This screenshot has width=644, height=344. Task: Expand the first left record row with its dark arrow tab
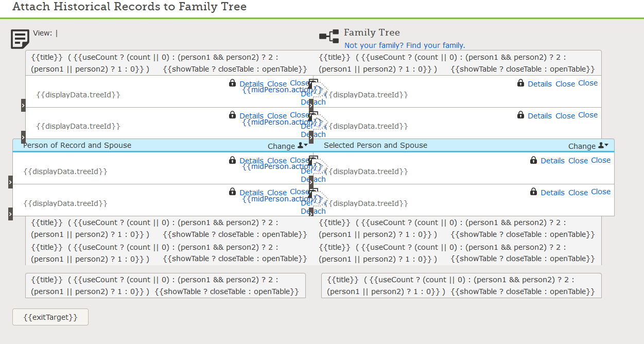(x=23, y=105)
